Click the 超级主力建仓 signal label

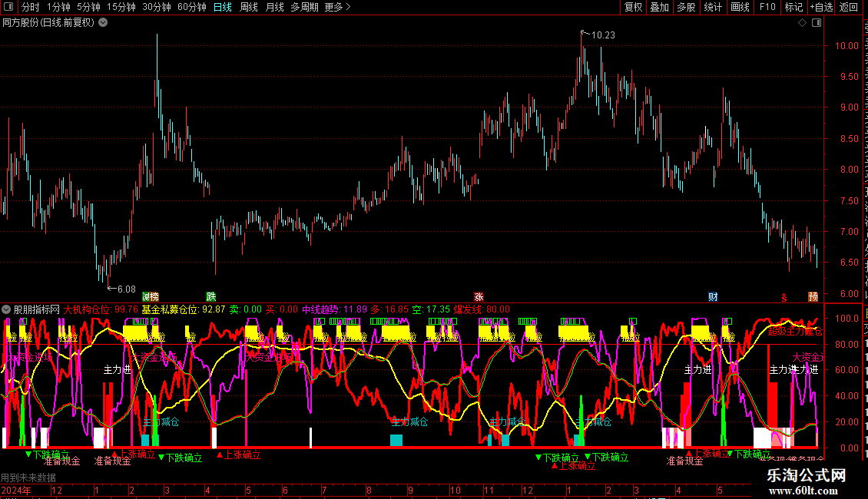point(795,332)
